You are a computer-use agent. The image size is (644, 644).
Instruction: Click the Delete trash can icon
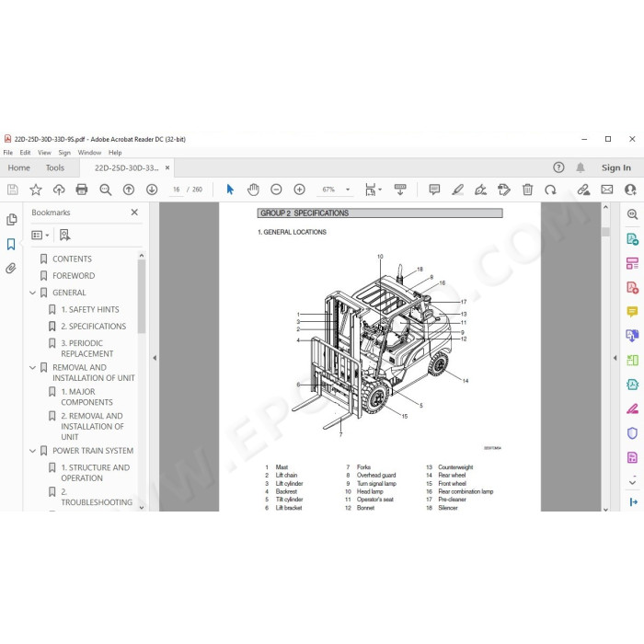[527, 190]
